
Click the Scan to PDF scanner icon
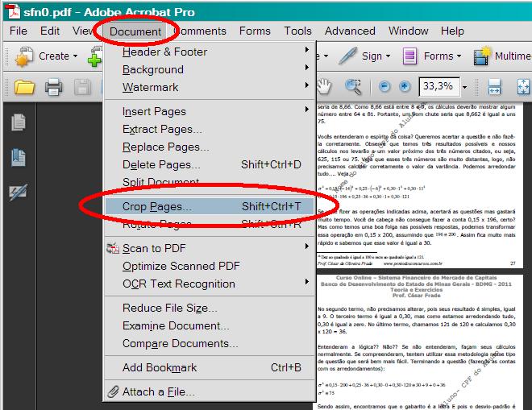113,248
